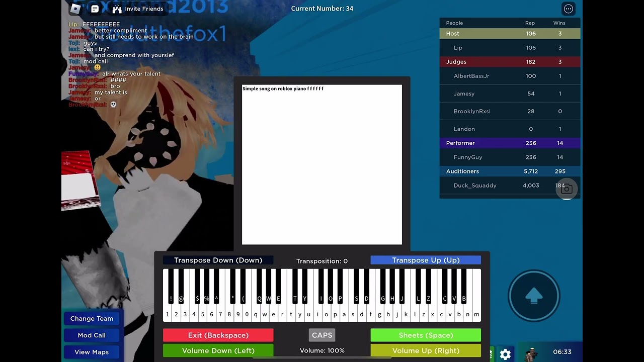Open the settings gear icon

[506, 354]
